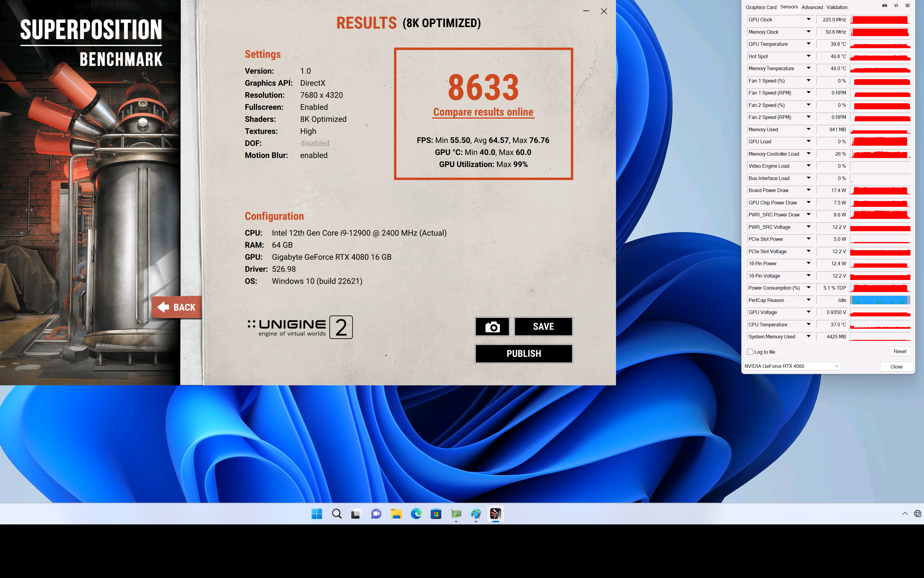This screenshot has height=578, width=924.
Task: Select the Sensors tab
Action: click(x=789, y=7)
